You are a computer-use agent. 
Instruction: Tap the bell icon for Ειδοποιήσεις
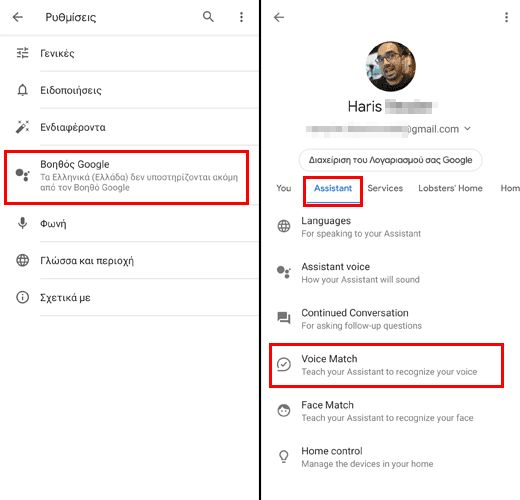pyautogui.click(x=22, y=90)
